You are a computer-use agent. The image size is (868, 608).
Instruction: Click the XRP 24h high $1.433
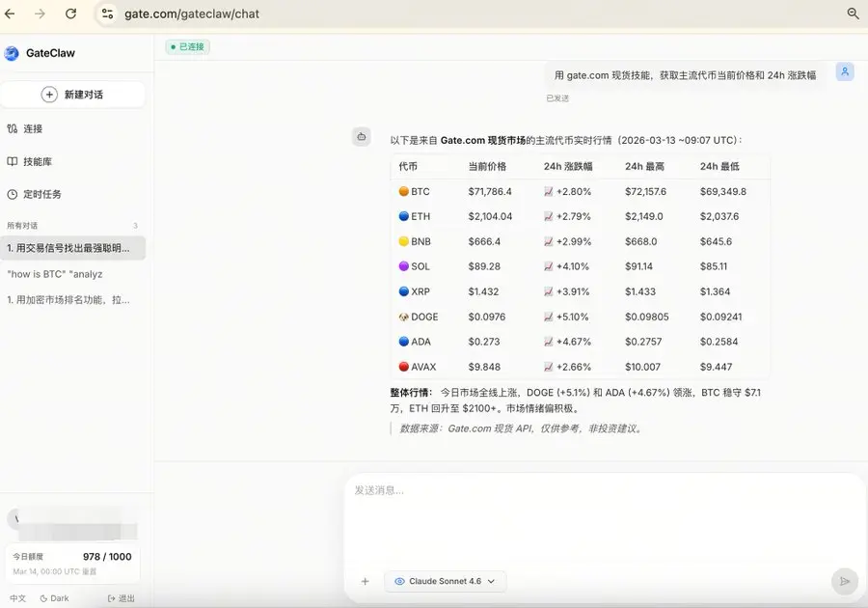(640, 291)
